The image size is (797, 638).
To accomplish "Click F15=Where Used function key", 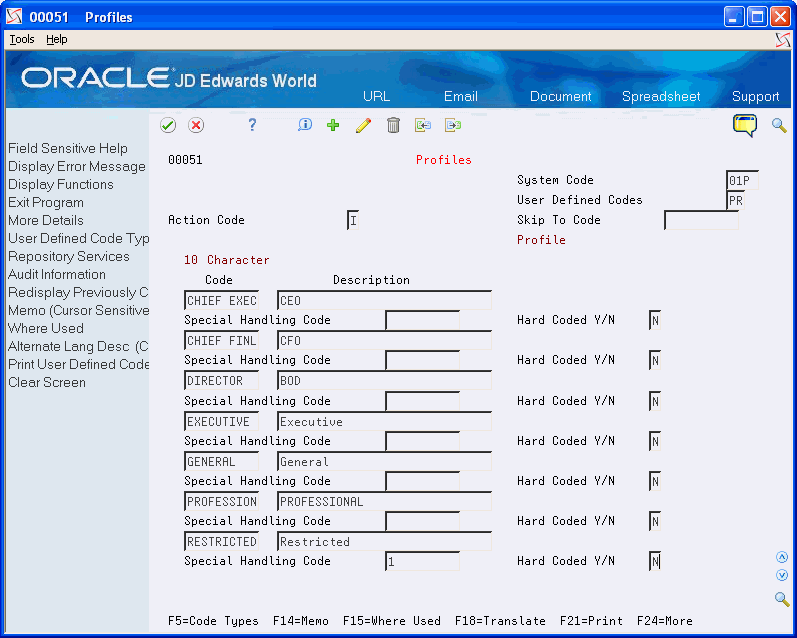I will coord(391,621).
